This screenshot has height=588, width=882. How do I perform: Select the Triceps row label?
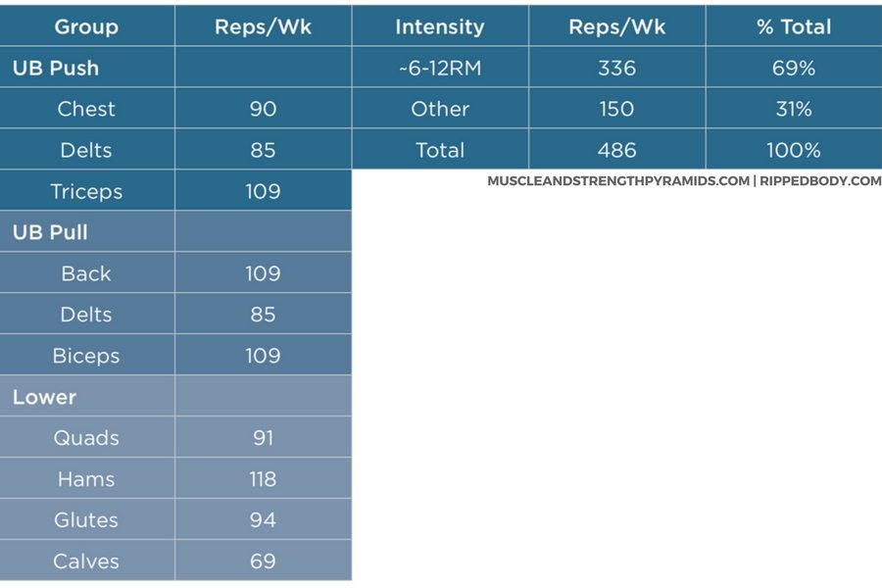point(86,191)
